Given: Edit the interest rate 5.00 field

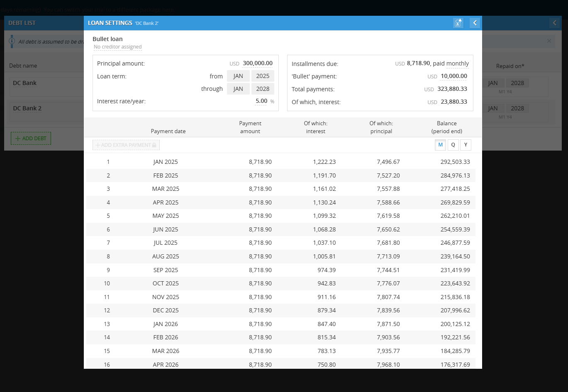Looking at the screenshot, I should point(261,101).
